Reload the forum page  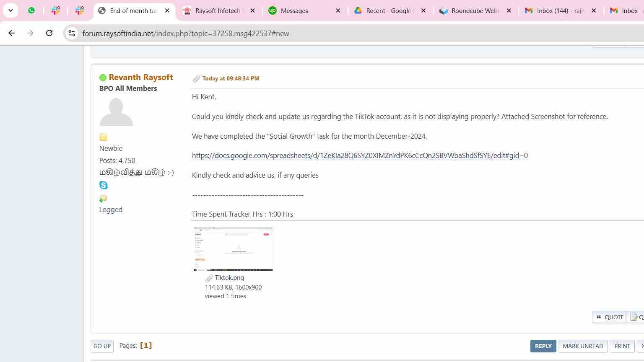(49, 33)
